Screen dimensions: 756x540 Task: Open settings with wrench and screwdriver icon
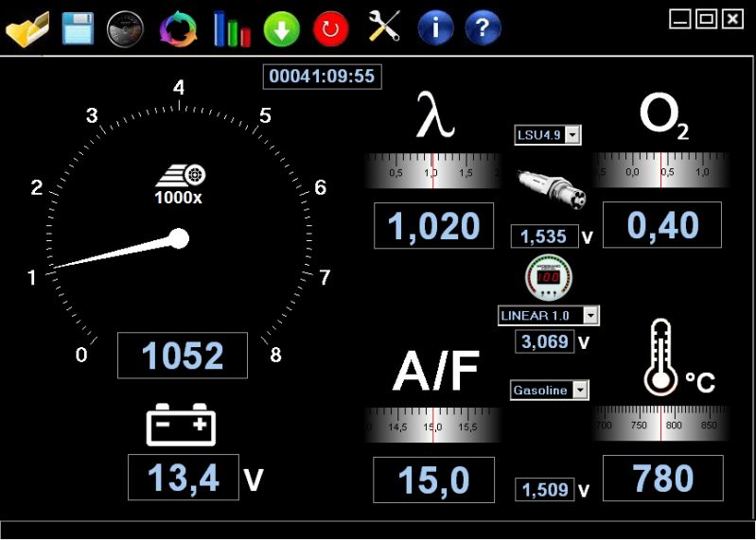pos(384,26)
